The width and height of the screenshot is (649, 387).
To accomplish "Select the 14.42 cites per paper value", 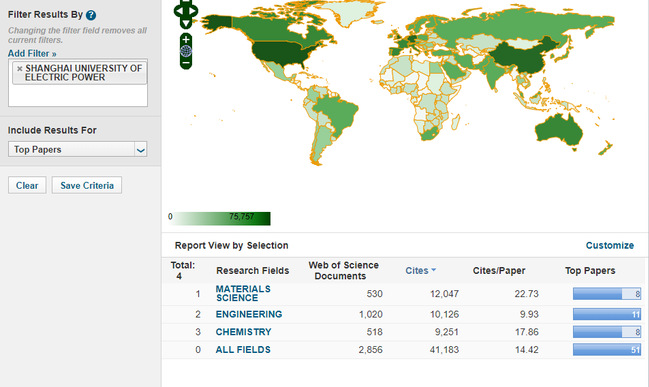I will coord(526,350).
